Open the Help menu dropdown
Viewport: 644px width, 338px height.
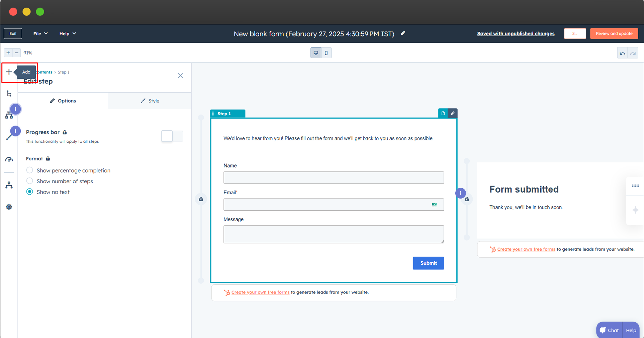[x=68, y=33]
